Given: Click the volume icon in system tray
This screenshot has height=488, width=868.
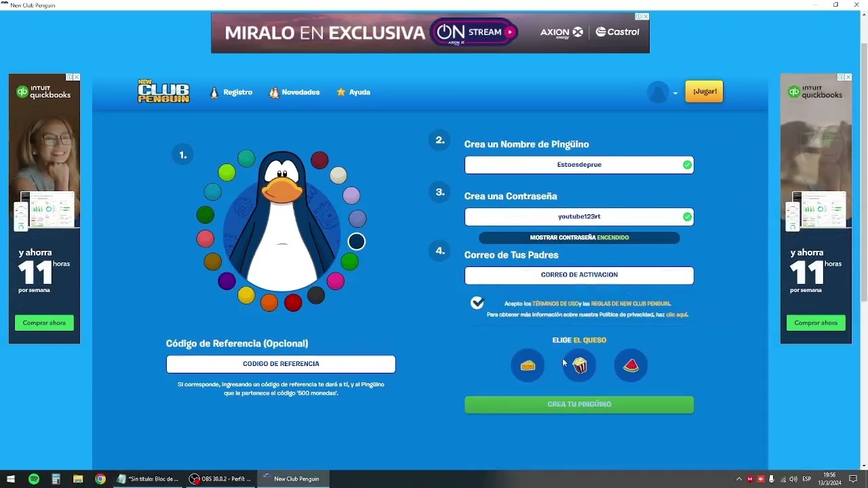Looking at the screenshot, I should click(793, 479).
